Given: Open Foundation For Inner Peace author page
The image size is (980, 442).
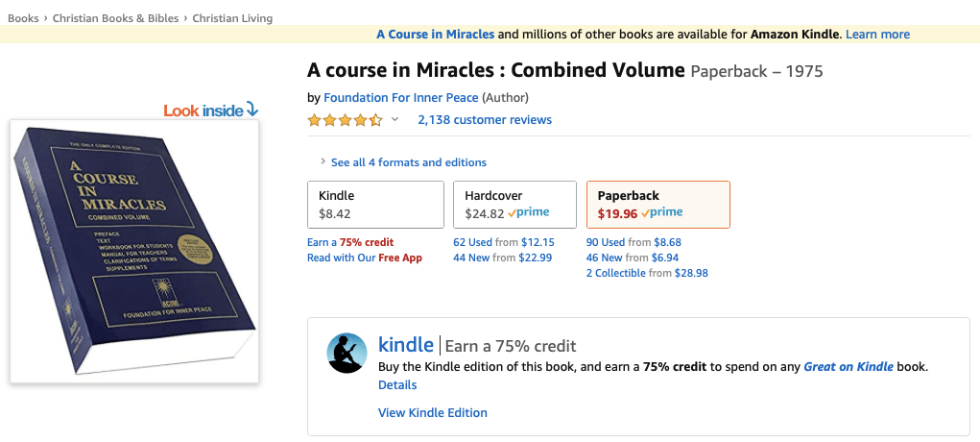Looking at the screenshot, I should coord(400,97).
